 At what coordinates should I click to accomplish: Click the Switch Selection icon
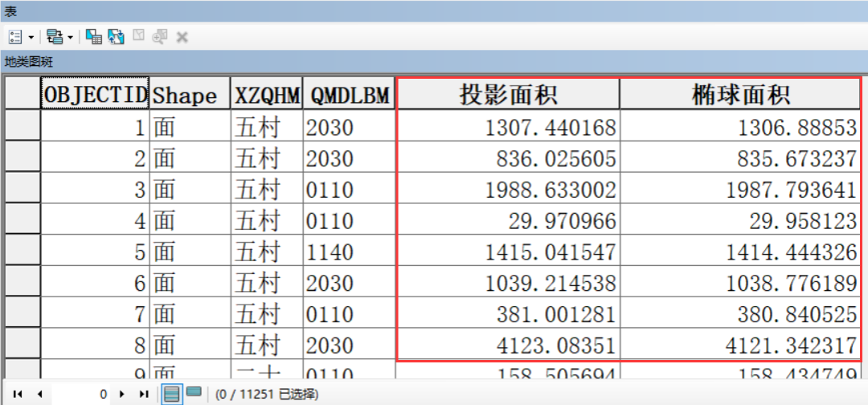pyautogui.click(x=117, y=37)
